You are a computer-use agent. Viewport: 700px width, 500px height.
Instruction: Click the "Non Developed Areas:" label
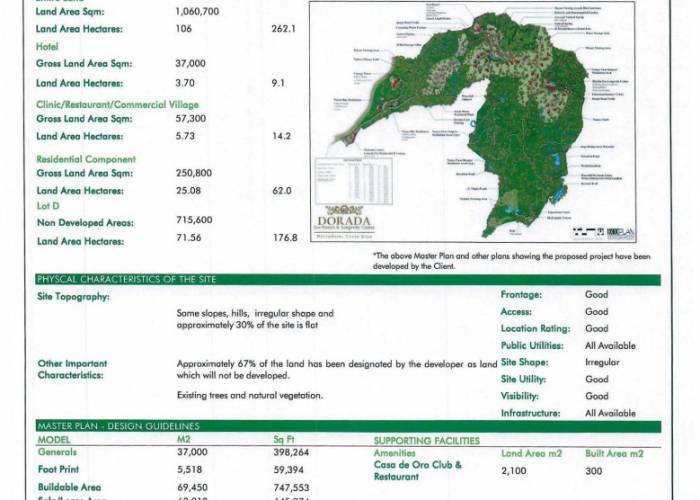tap(85, 223)
